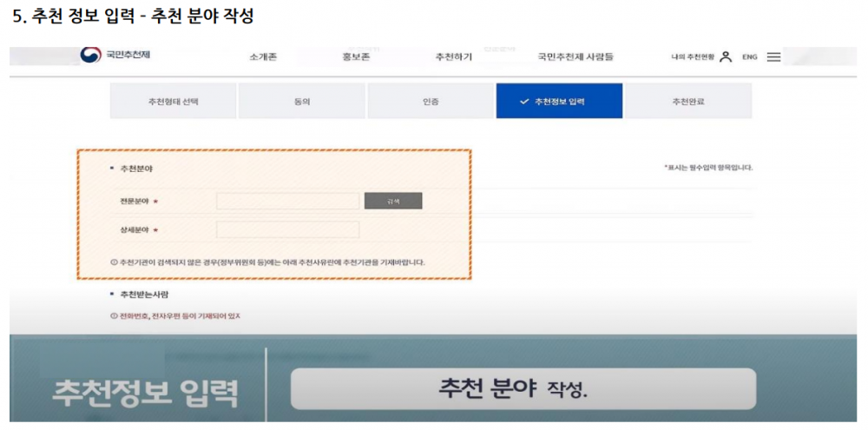Select the 추천완료 step tab

[x=687, y=102]
